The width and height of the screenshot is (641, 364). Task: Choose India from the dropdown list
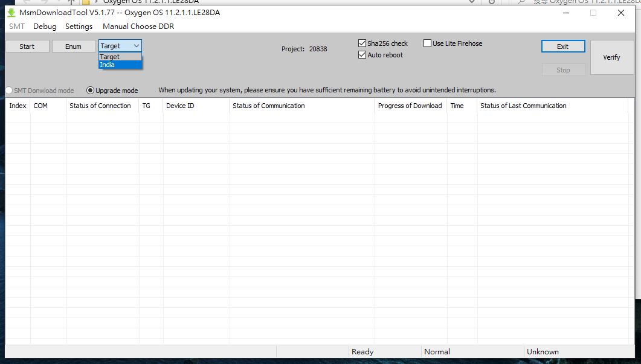point(120,65)
